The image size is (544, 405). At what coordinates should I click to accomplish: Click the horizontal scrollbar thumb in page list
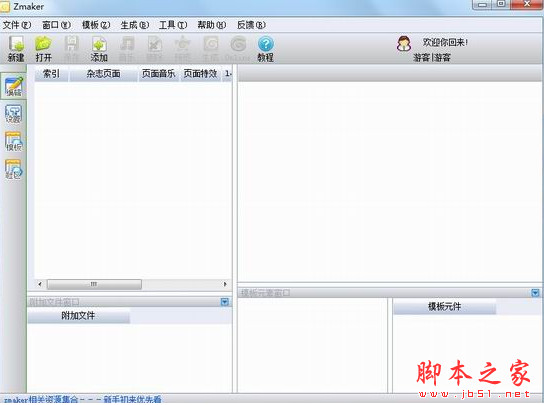(94, 284)
